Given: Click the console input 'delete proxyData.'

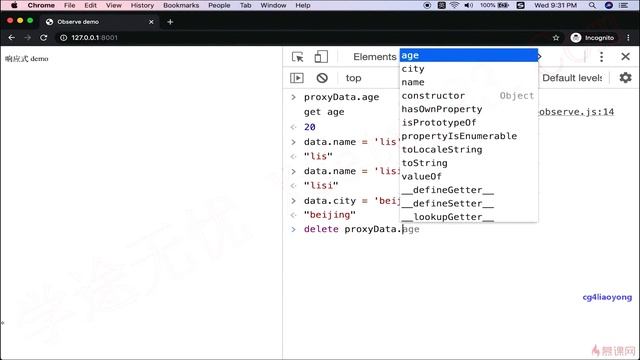Looking at the screenshot, I should (353, 229).
